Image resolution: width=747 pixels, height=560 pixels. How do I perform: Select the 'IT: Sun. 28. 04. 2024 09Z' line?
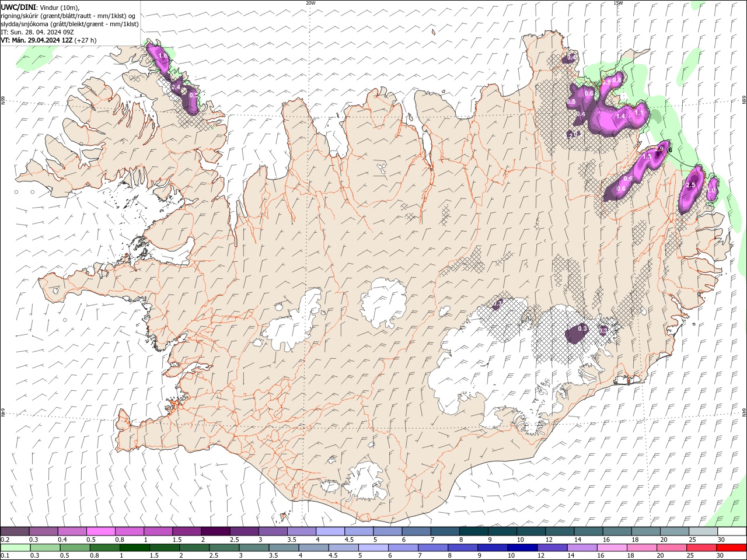(37, 32)
